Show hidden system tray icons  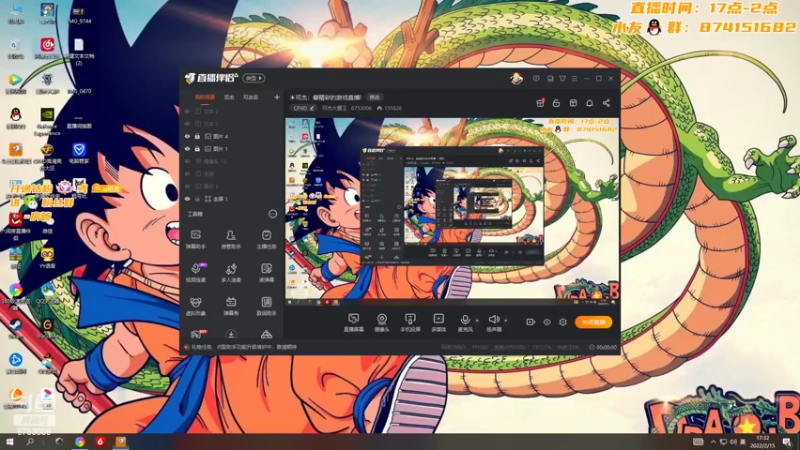pos(713,442)
